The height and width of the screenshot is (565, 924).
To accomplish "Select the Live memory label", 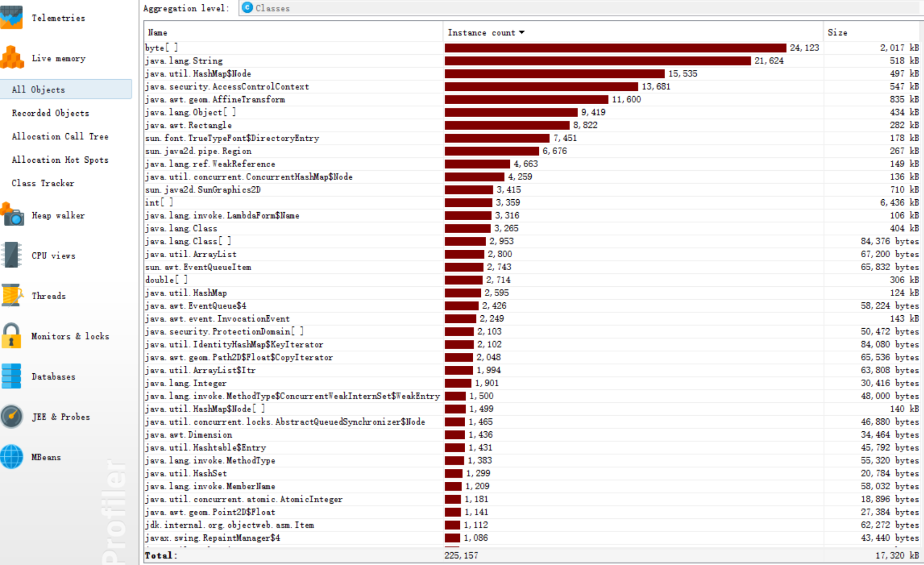I will [58, 58].
